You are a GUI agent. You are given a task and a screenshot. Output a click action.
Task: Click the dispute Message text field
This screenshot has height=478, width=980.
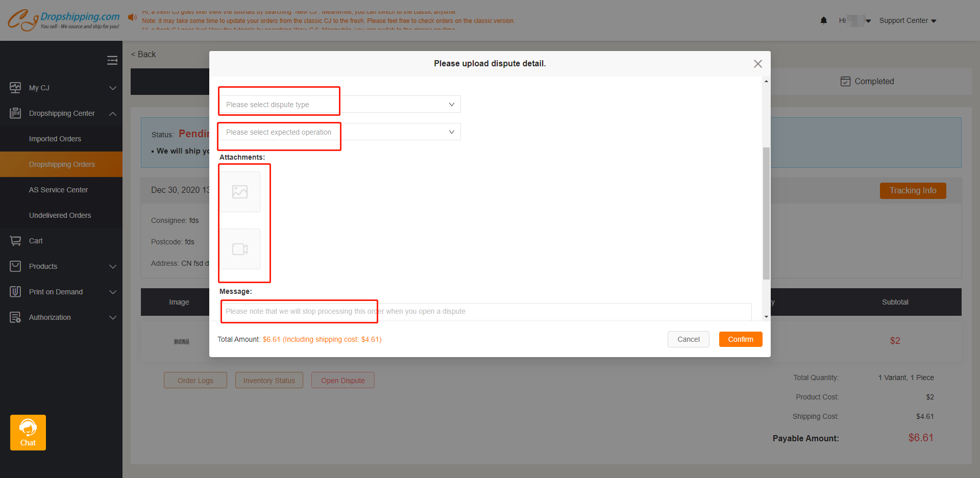(485, 311)
